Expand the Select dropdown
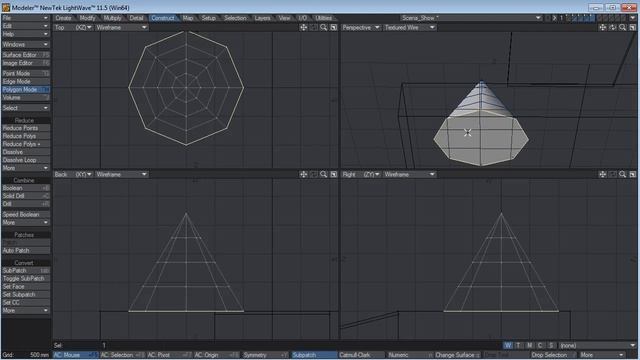Screen dimensions: 640x360 [26, 108]
